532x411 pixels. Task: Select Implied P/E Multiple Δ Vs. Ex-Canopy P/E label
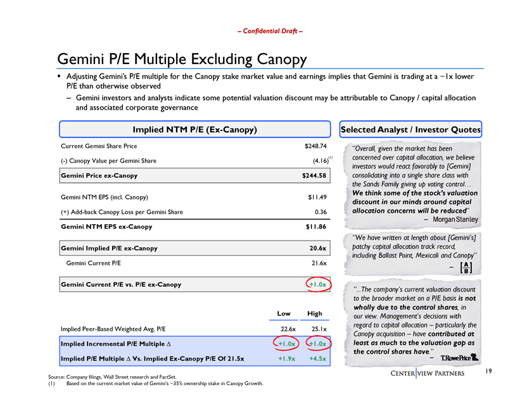click(x=153, y=358)
